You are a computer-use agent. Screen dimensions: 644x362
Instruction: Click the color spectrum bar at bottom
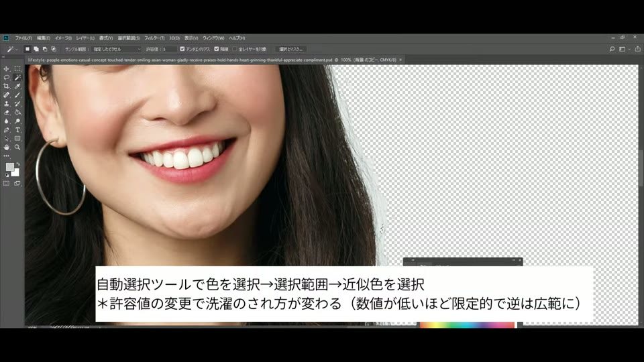tap(467, 324)
